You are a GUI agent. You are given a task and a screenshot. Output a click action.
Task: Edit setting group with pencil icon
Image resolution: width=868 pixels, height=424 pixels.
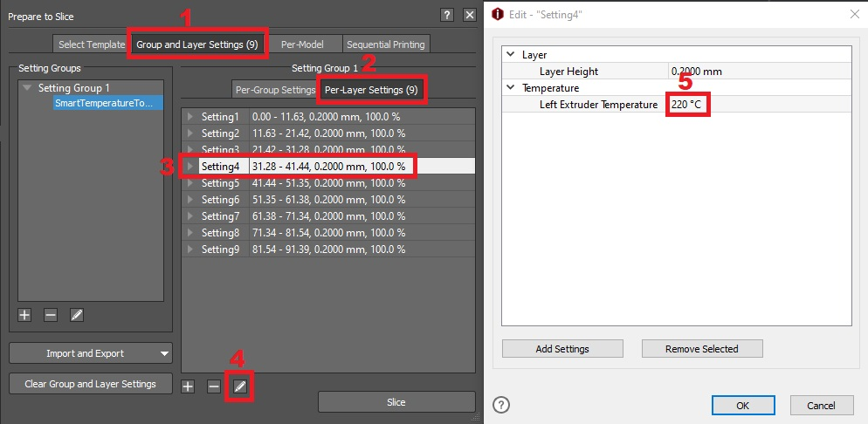tap(77, 315)
